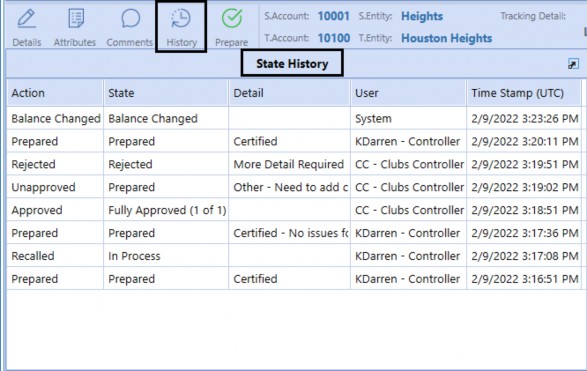Open the Attributes list icon
This screenshot has height=371, width=587.
[x=76, y=18]
